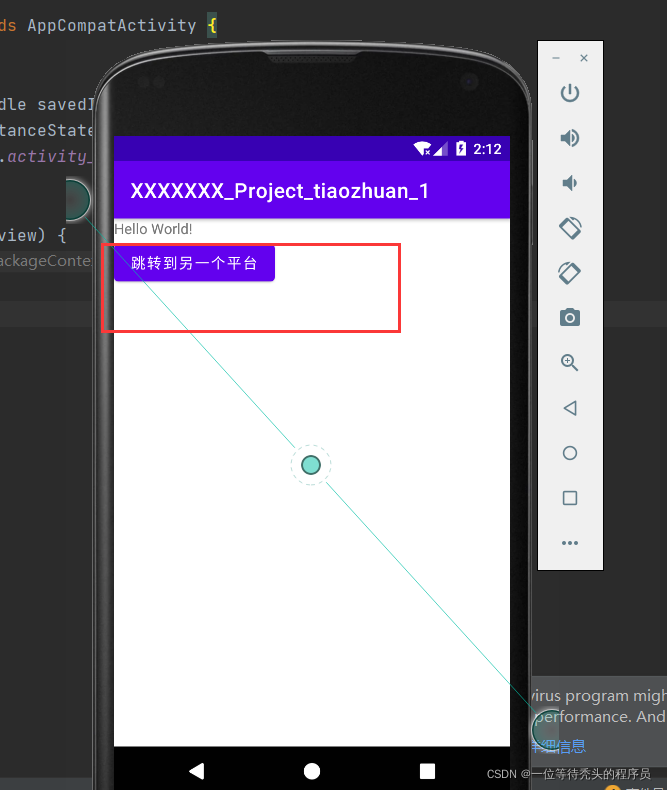Tap the cellular signal icon in status bar
The image size is (667, 790).
441,149
